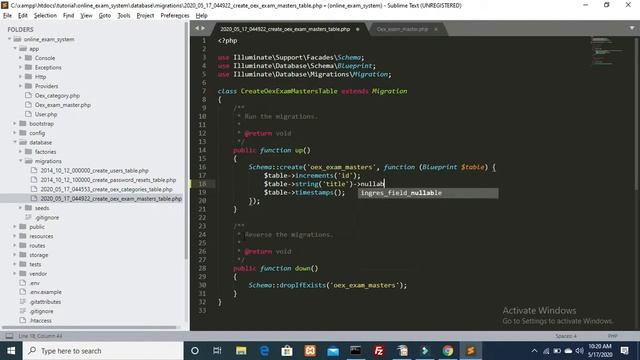Viewport: 640px width, 360px height.
Task: Expand the Providers folder
Action: click(20, 86)
